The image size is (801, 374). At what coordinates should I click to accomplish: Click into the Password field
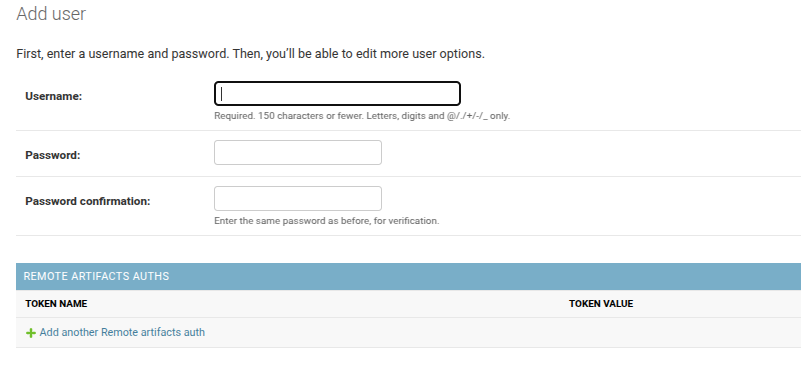coord(298,153)
